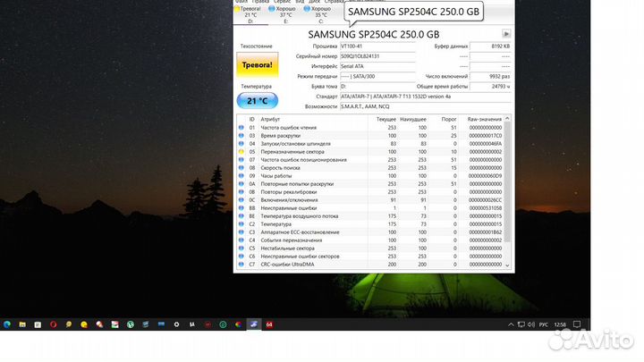Select the Повторы рекалибровки row
644x362 pixels.
370,192
